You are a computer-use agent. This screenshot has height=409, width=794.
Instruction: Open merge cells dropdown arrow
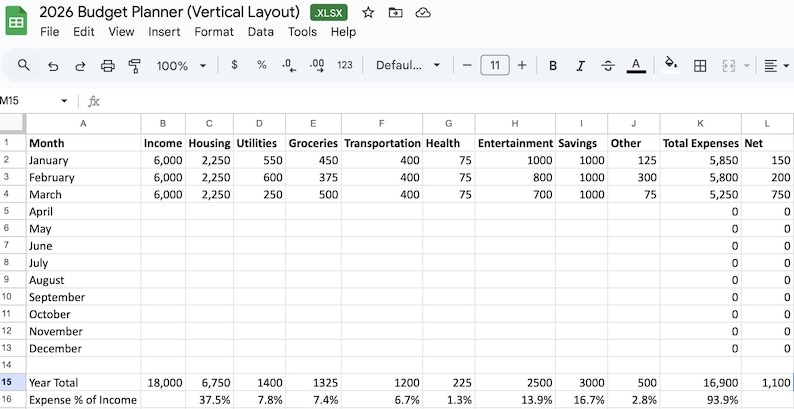point(747,66)
